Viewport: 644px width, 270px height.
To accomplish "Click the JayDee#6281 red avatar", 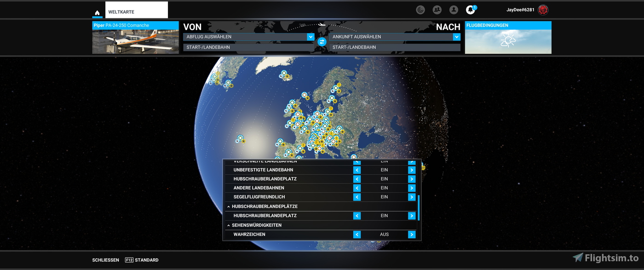I will 543,10.
